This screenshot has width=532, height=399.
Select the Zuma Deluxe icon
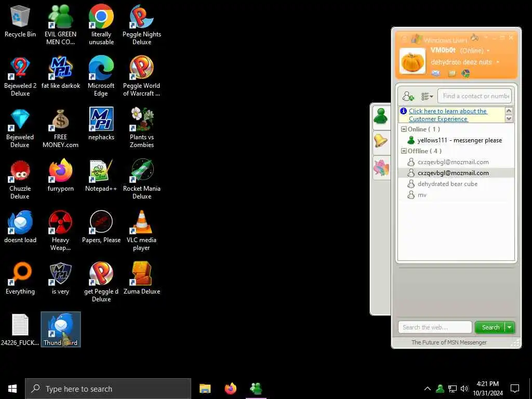(x=141, y=278)
